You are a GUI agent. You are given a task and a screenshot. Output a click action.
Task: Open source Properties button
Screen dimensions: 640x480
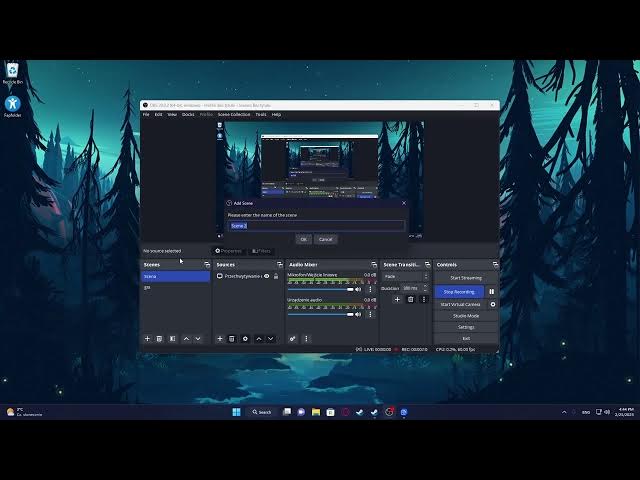pyautogui.click(x=228, y=251)
